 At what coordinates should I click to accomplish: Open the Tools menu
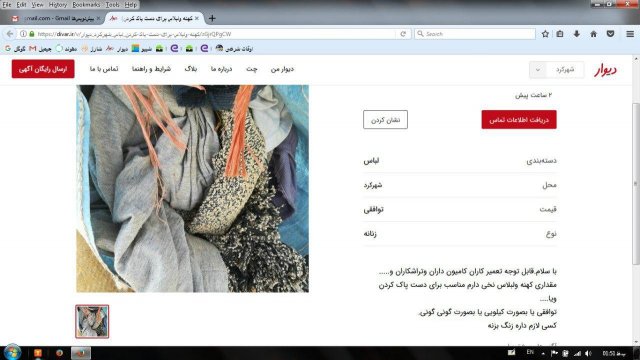112,5
